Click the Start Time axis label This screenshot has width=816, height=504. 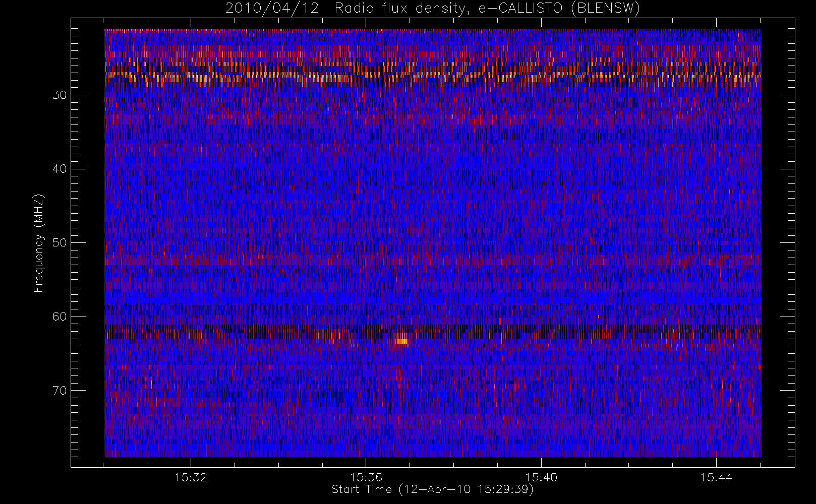tap(432, 489)
